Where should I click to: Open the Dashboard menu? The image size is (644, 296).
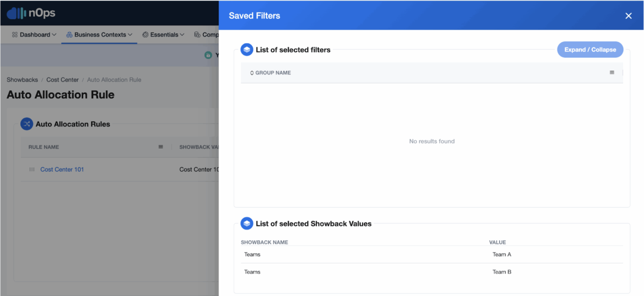34,35
